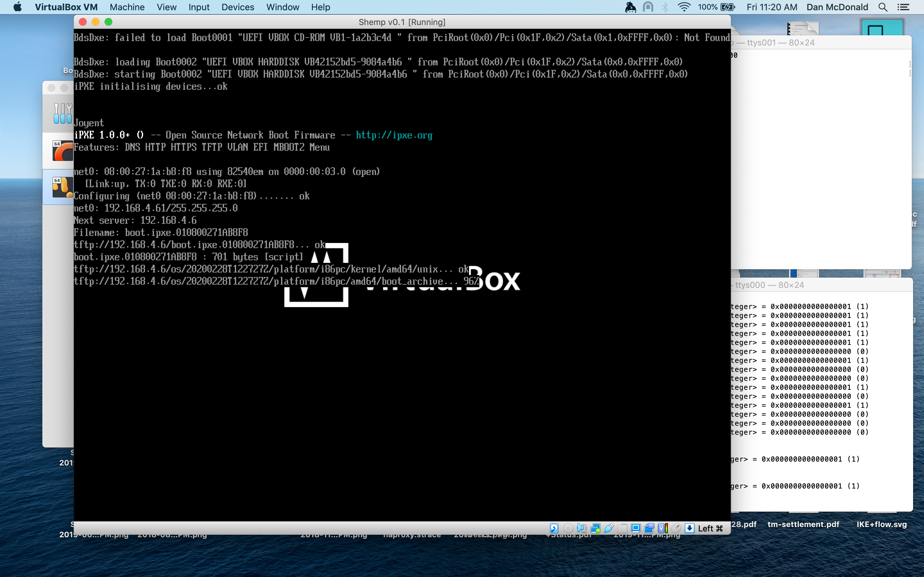Open the Input menu
Screen dimensions: 924x577
(199, 7)
